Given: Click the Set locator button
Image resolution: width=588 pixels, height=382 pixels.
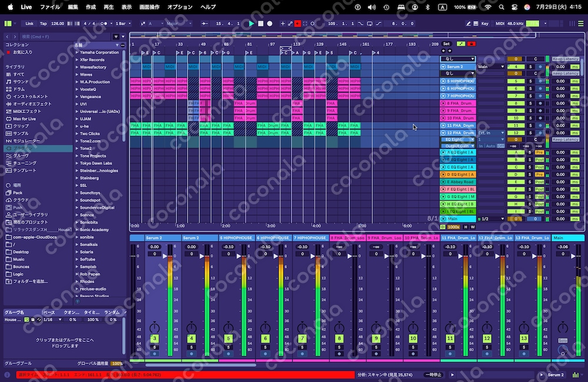Looking at the screenshot, I should click(446, 44).
